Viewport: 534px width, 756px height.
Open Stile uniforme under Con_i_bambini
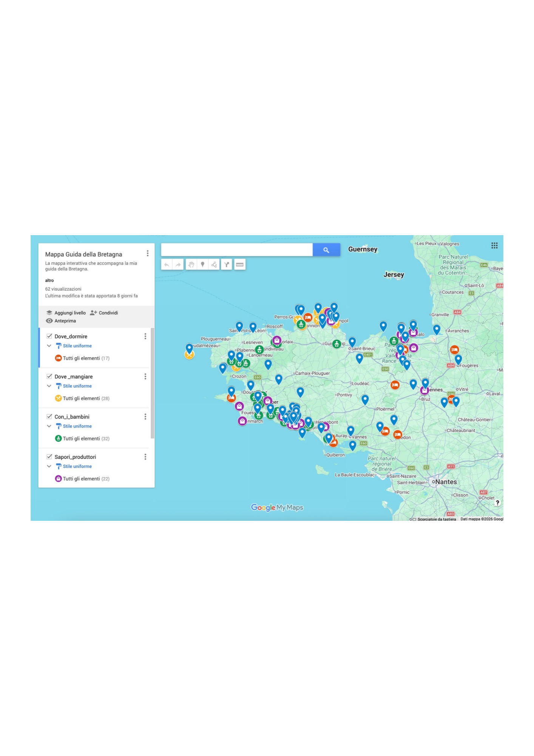click(x=74, y=426)
